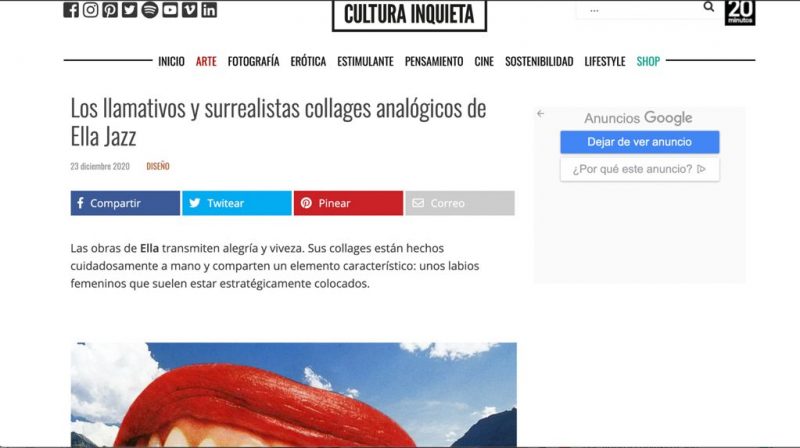Go to the SHOP menu item
The image size is (800, 448).
648,61
